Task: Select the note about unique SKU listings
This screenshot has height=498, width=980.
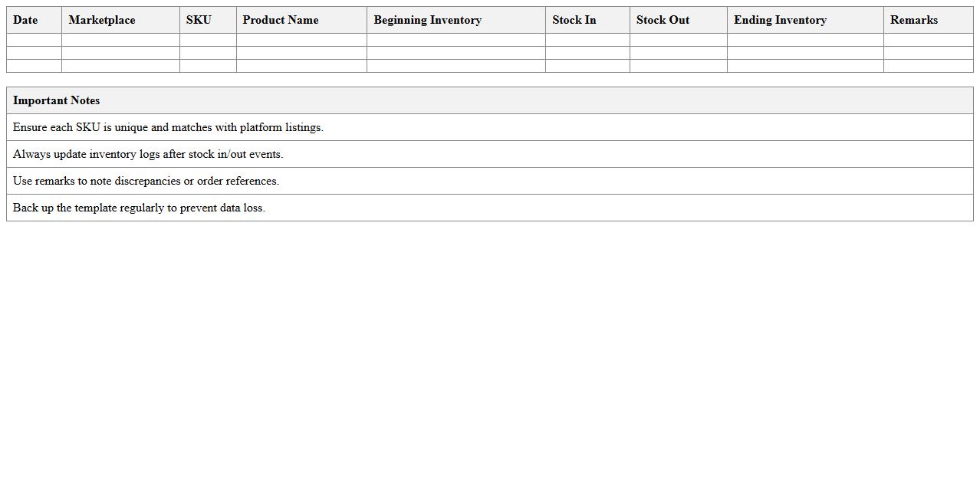Action: (x=168, y=127)
